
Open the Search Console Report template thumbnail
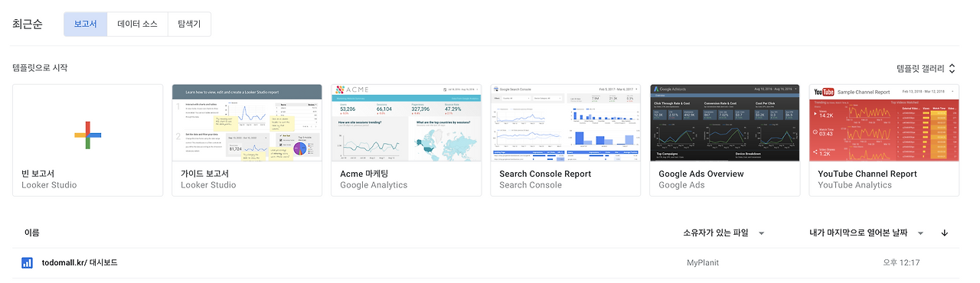pos(565,122)
